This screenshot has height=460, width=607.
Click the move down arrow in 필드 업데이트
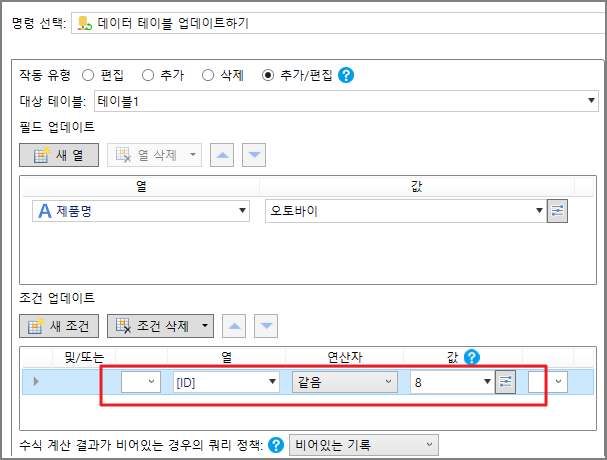tap(255, 155)
